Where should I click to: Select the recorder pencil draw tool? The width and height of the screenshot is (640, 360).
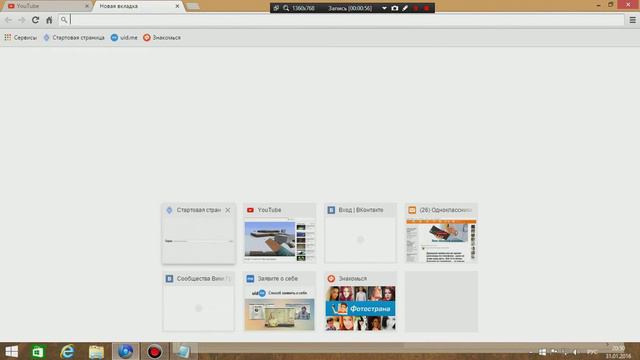point(405,8)
